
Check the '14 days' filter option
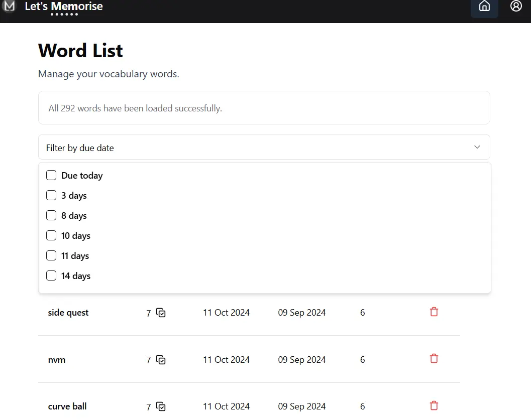click(x=51, y=275)
